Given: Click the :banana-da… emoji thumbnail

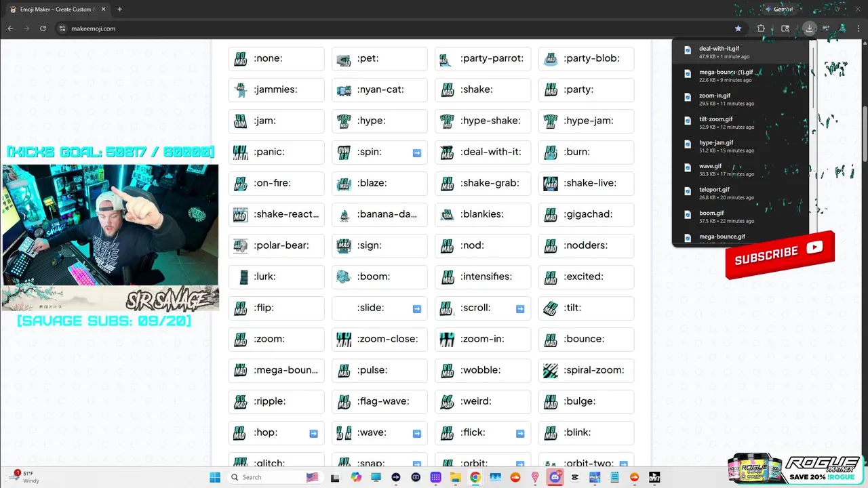Looking at the screenshot, I should pos(344,214).
